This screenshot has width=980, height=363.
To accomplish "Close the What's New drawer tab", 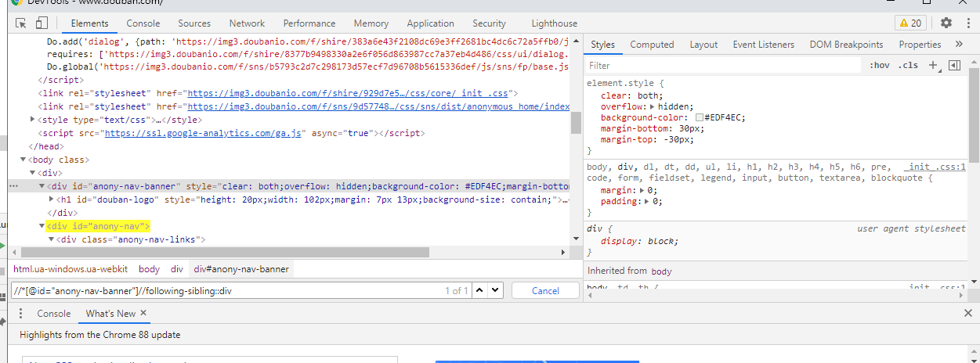I will click(x=143, y=313).
